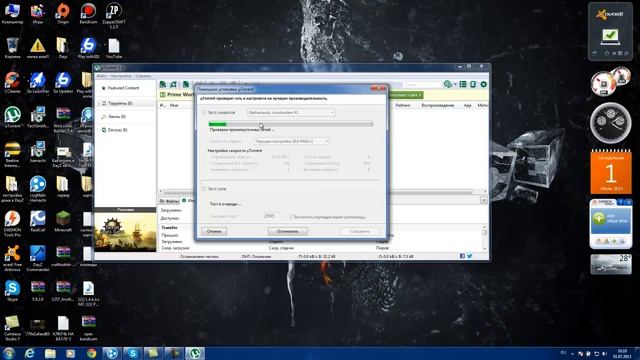The height and width of the screenshot is (360, 640).
Task: Click the uTorrent search input field
Action: [x=422, y=84]
